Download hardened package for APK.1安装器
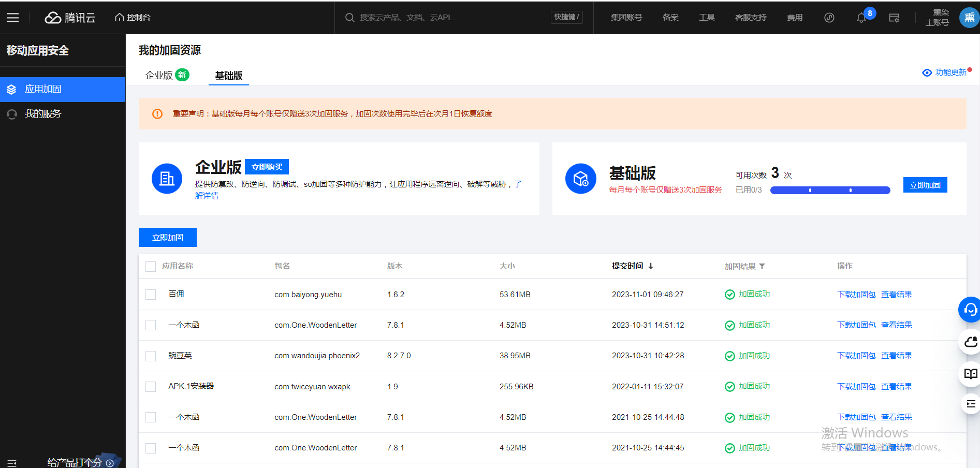 (x=856, y=387)
